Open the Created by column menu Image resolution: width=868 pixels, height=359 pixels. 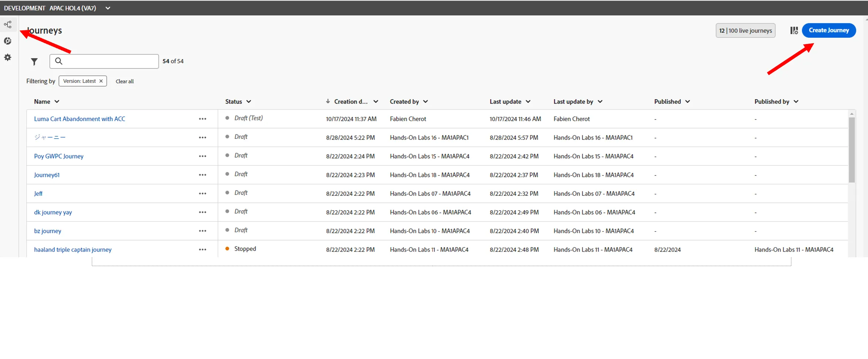426,101
